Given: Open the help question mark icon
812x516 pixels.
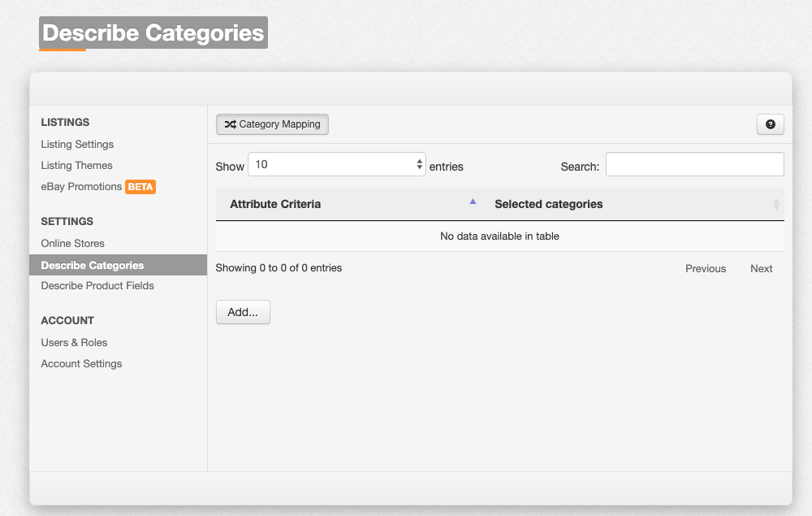Looking at the screenshot, I should pos(770,124).
